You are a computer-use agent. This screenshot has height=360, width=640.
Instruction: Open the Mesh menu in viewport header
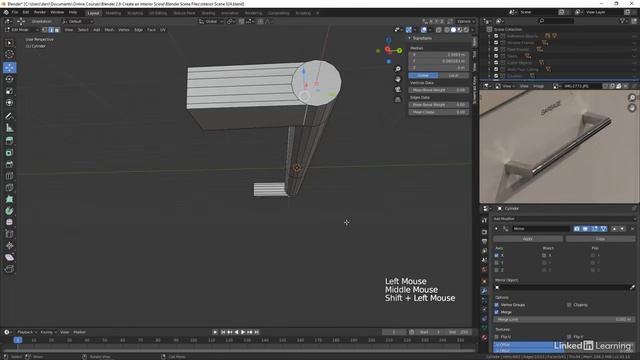pos(109,30)
